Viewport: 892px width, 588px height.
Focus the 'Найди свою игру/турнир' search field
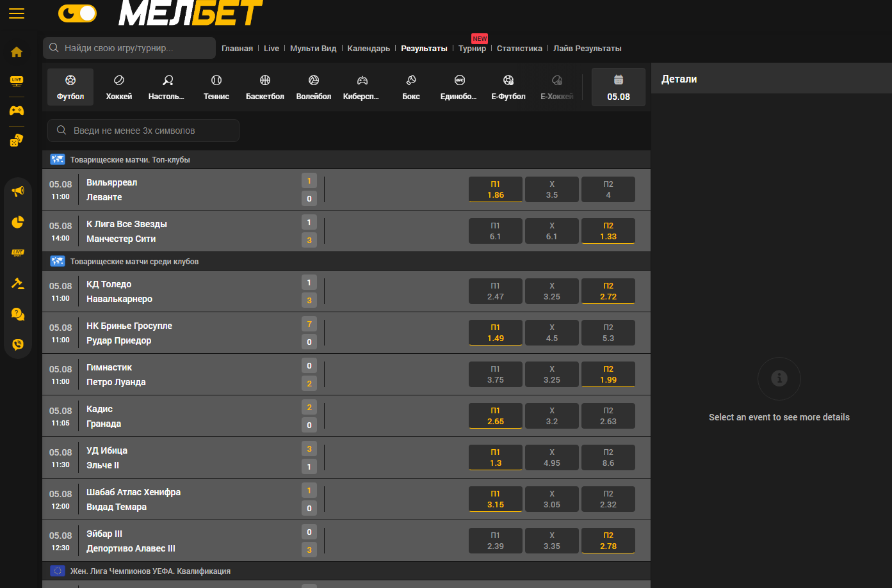click(129, 48)
